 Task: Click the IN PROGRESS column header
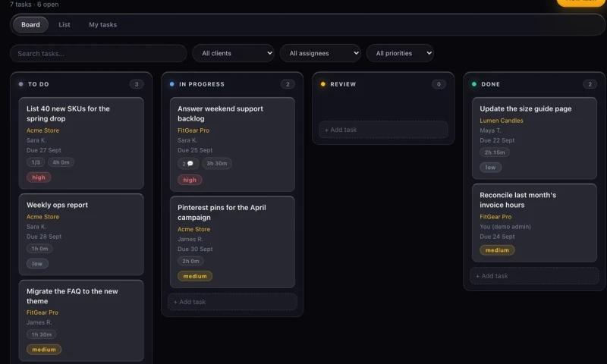(x=202, y=84)
